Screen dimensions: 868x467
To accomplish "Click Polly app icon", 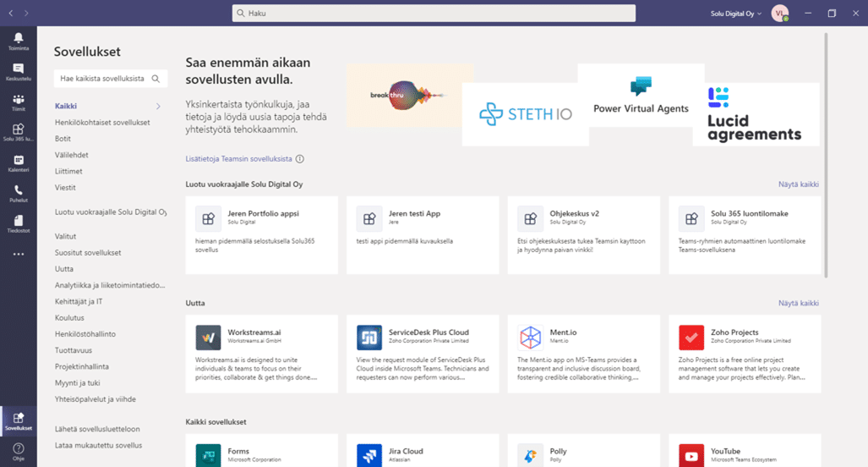I will (x=530, y=455).
